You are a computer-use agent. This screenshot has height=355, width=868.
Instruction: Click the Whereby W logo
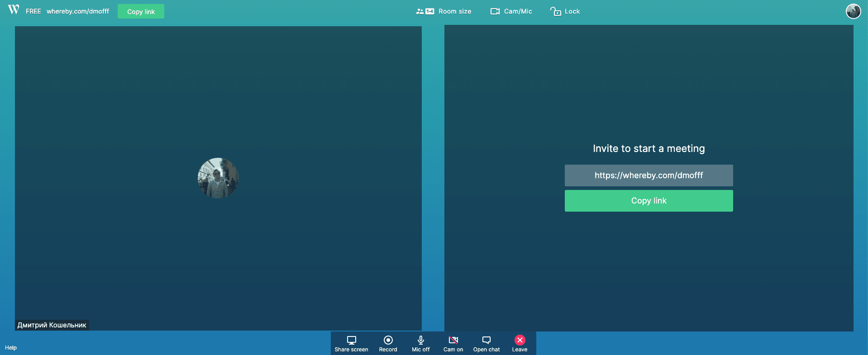click(x=14, y=9)
